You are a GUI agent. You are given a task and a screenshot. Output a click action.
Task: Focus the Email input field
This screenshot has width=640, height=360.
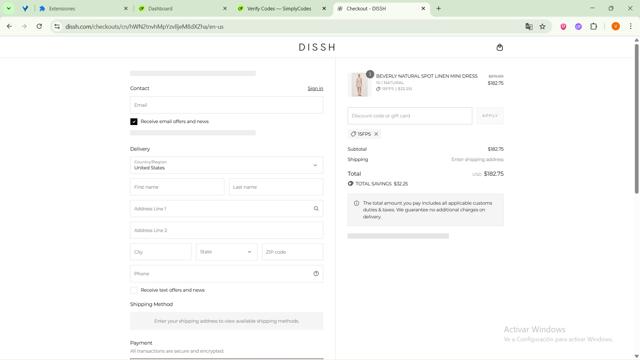click(227, 105)
